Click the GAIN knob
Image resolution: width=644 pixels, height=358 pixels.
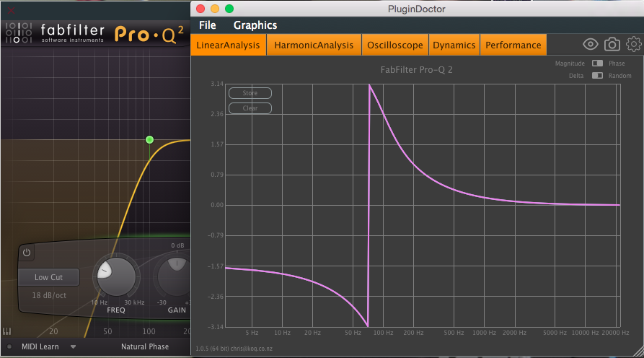tap(177, 276)
